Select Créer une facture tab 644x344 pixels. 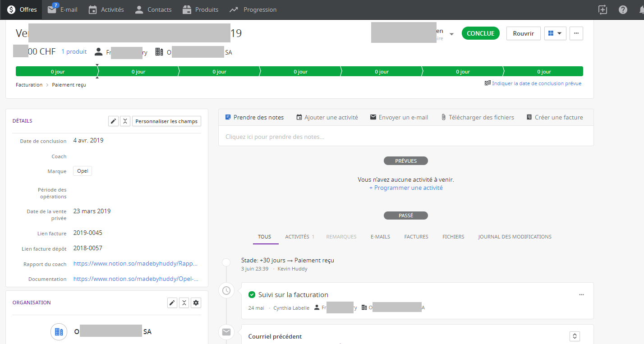click(x=555, y=117)
